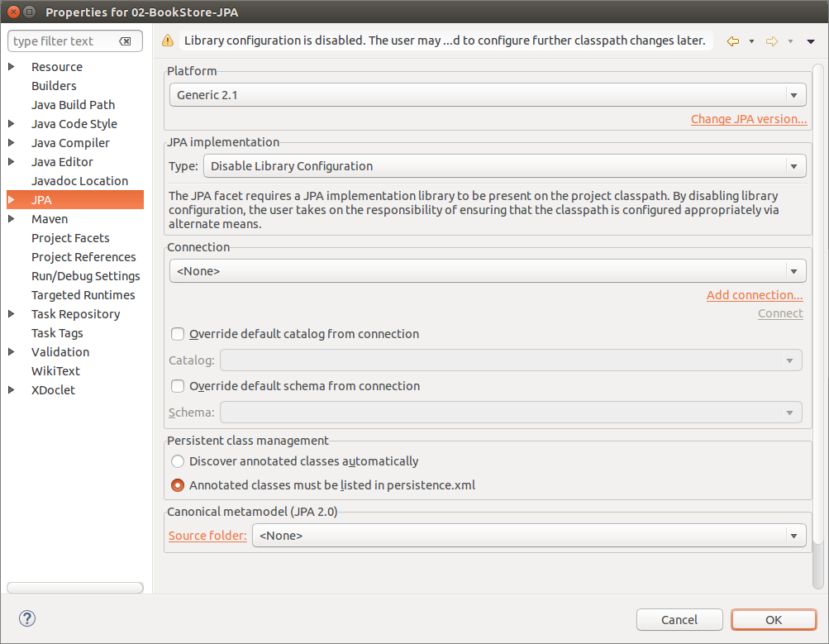Select Discover annotated classes automatically
The height and width of the screenshot is (644, 829).
tap(178, 461)
